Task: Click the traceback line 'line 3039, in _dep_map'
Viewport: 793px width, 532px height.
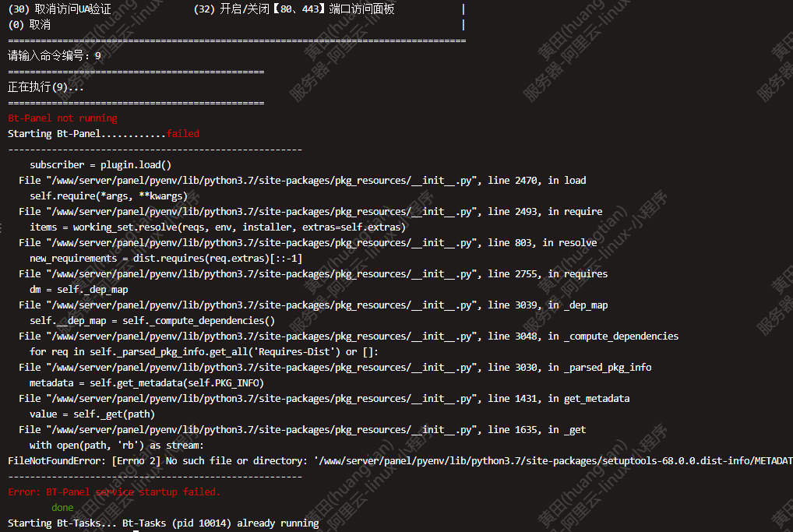Action: pyautogui.click(x=313, y=305)
